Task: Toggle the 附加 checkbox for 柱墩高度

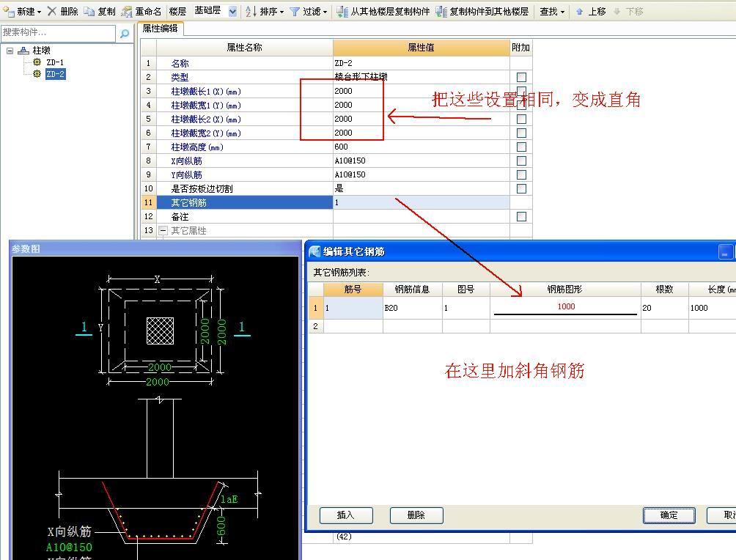Action: pos(521,147)
